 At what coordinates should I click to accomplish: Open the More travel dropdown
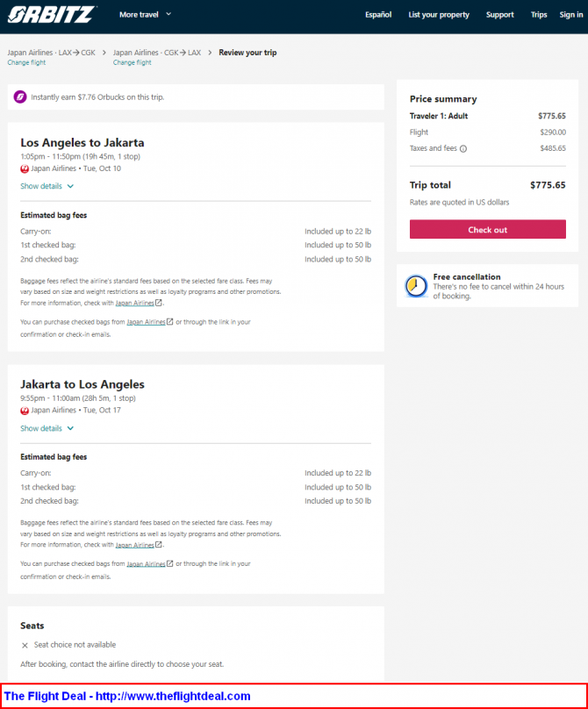[145, 14]
